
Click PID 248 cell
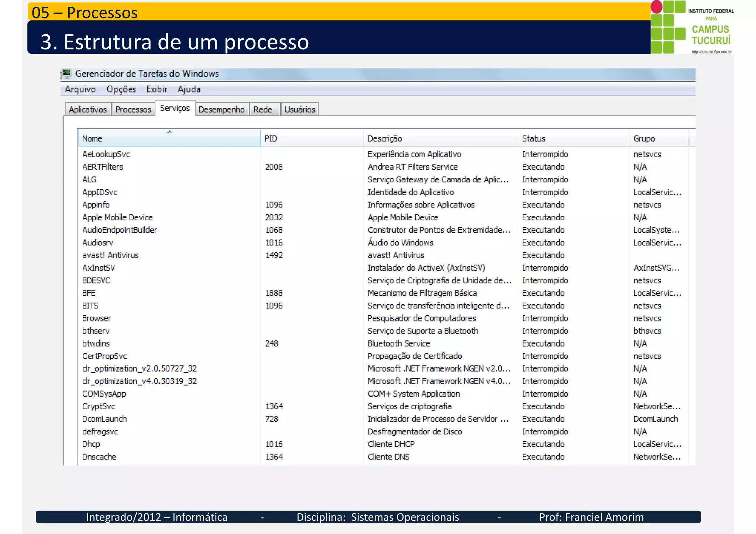272,343
